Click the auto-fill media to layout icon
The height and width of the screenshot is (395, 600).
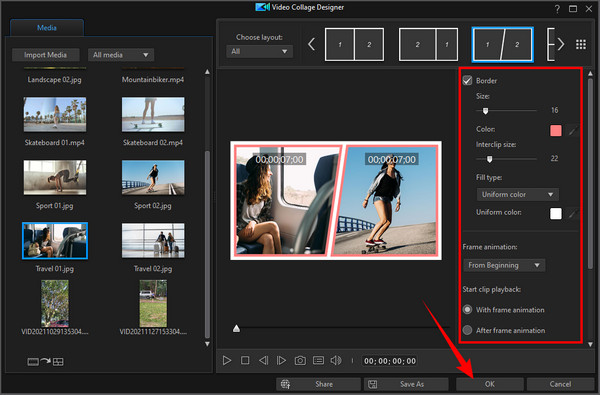click(x=46, y=361)
